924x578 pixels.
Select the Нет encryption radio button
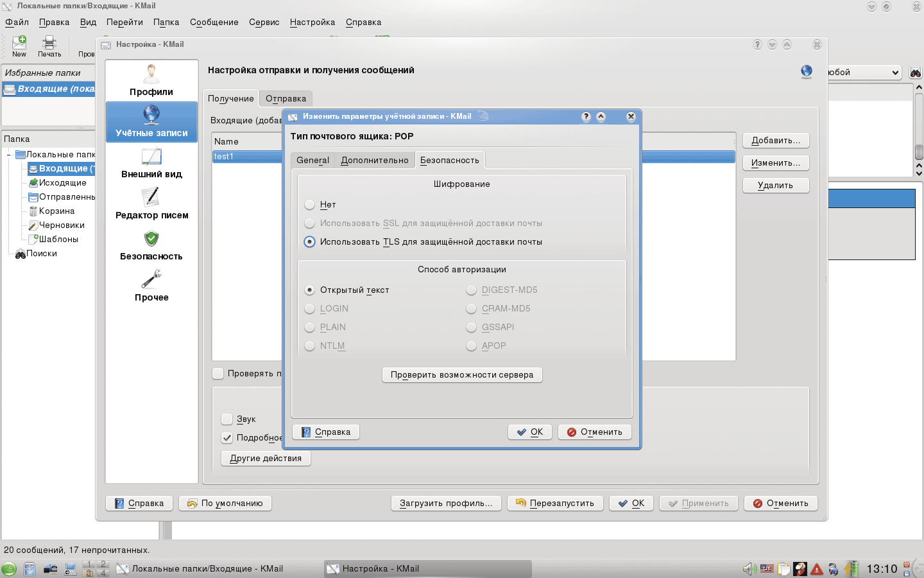pos(310,205)
